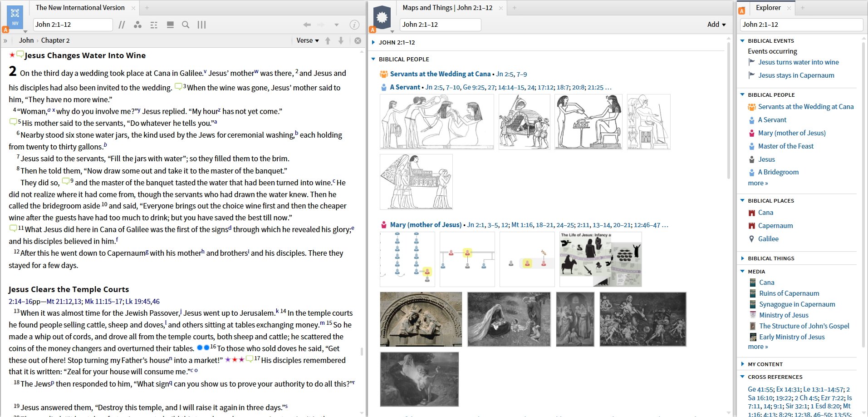Click the blue dots highlight marker before verse 16
The height and width of the screenshot is (417, 868).
[x=203, y=347]
